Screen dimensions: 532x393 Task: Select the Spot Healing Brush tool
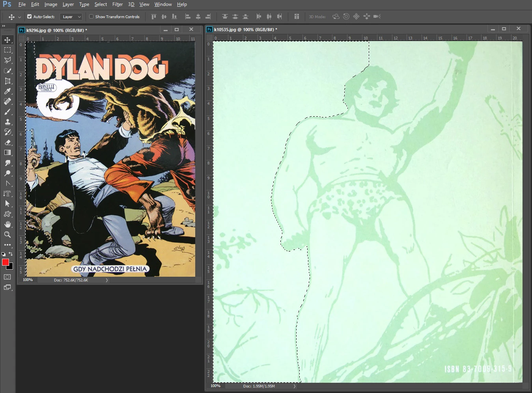pos(7,101)
